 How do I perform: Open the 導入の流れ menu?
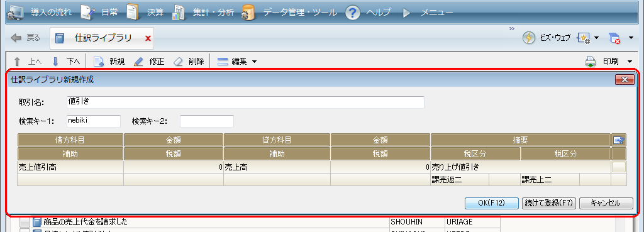(52, 13)
